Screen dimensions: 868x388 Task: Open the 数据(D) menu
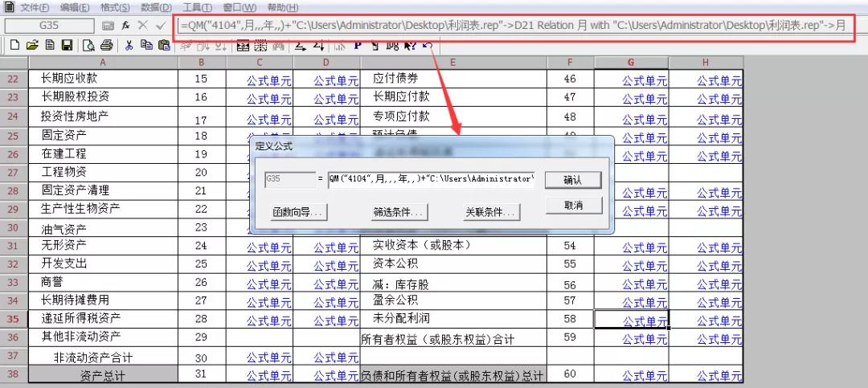[156, 8]
